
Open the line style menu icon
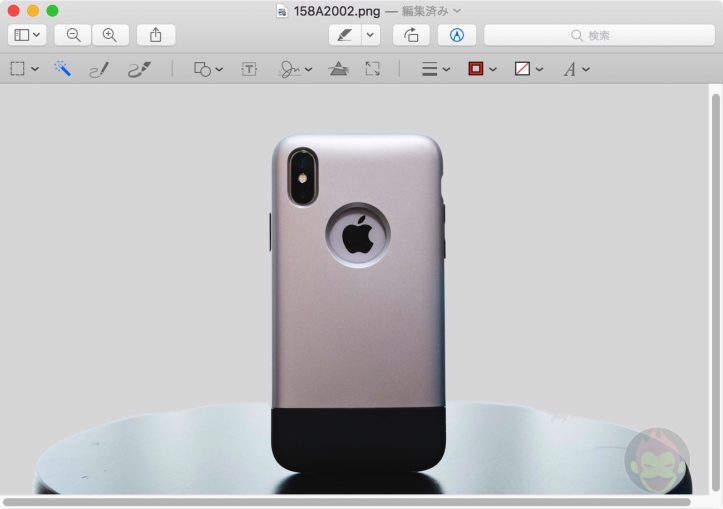tap(430, 69)
